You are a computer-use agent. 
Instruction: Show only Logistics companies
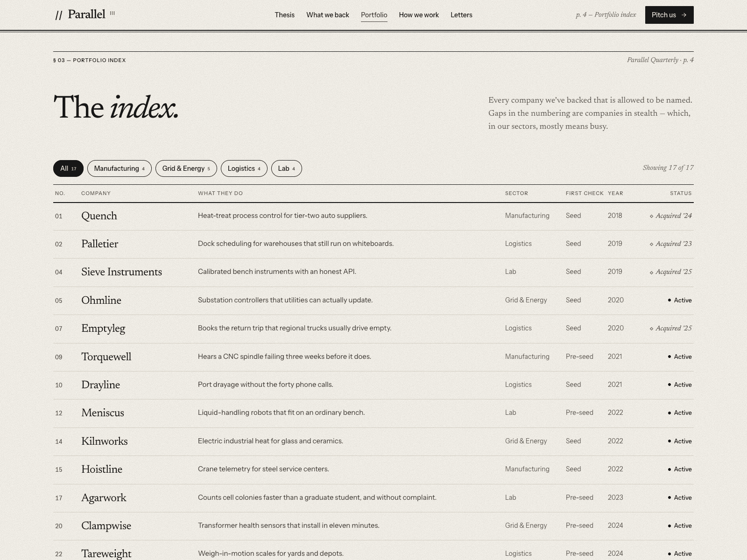coord(244,168)
